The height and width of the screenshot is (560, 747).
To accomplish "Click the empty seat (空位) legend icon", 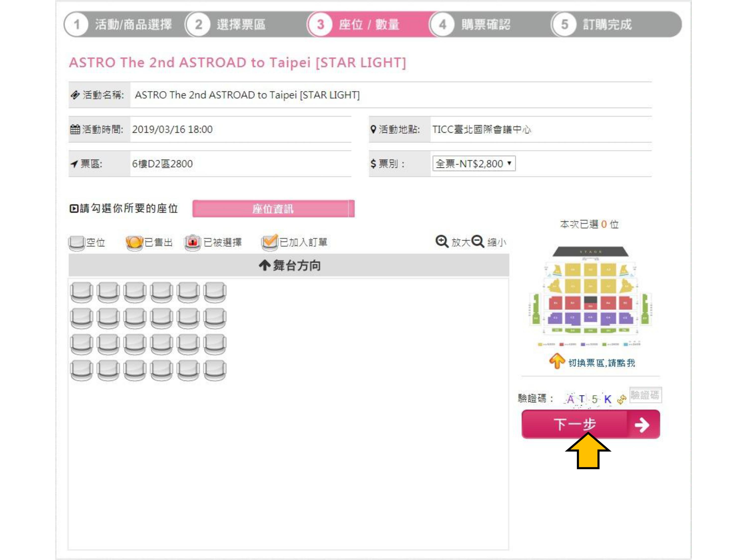I will 76,243.
